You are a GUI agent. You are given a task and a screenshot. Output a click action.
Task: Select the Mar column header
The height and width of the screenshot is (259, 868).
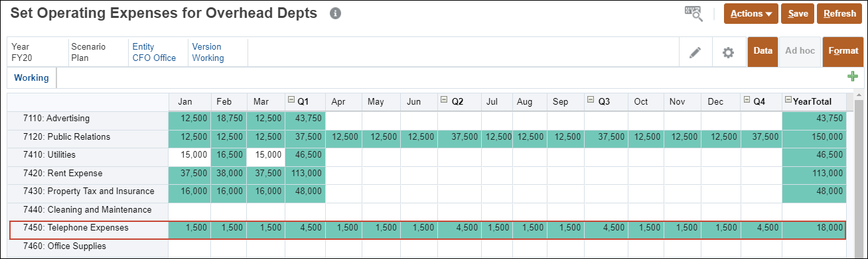click(x=265, y=102)
